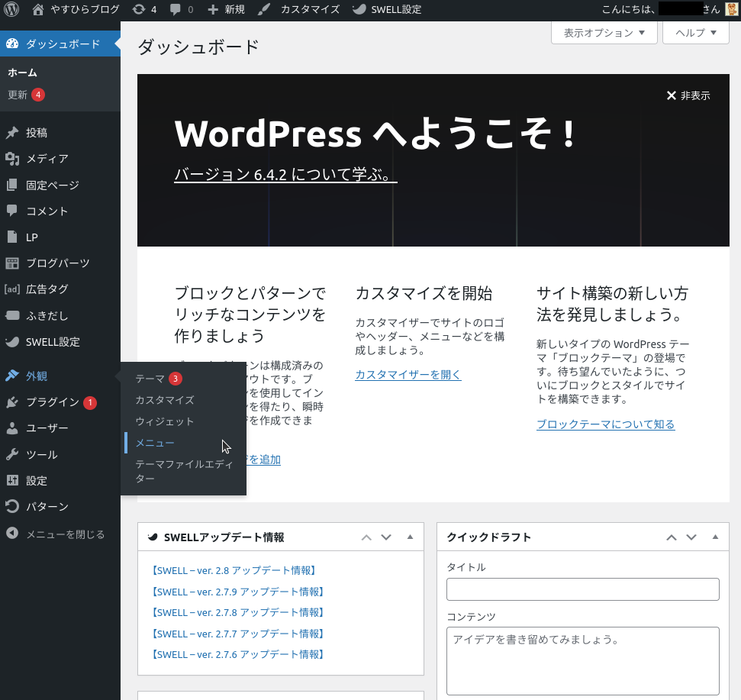
Task: Focus the タイトル input field
Action: (x=583, y=589)
